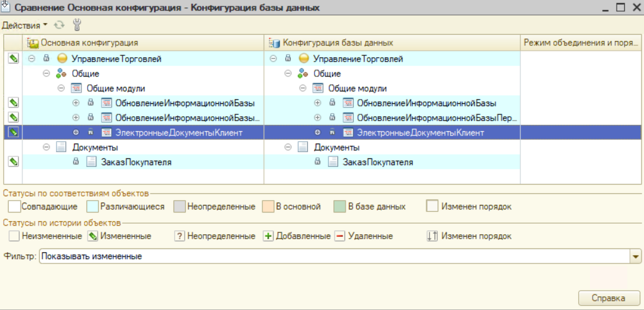This screenshot has height=310, width=644.
Task: Click the Справка button
Action: [609, 298]
